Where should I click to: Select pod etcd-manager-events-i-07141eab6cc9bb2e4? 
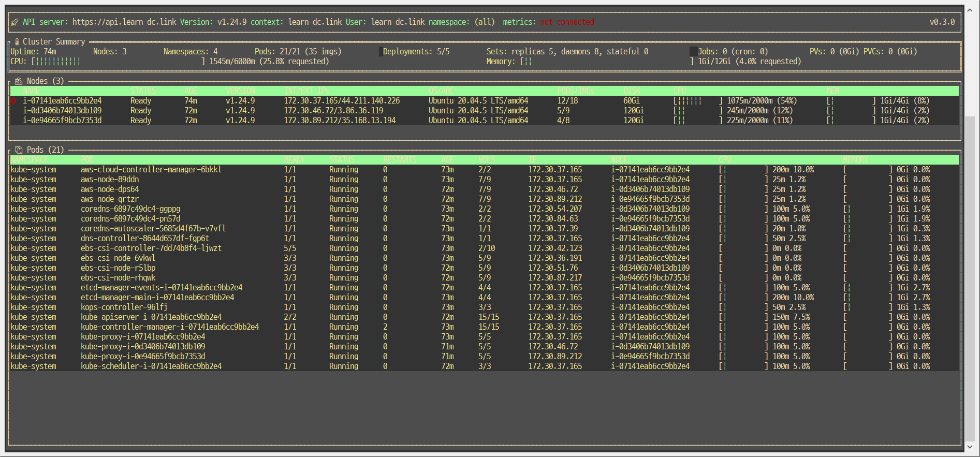point(485,288)
